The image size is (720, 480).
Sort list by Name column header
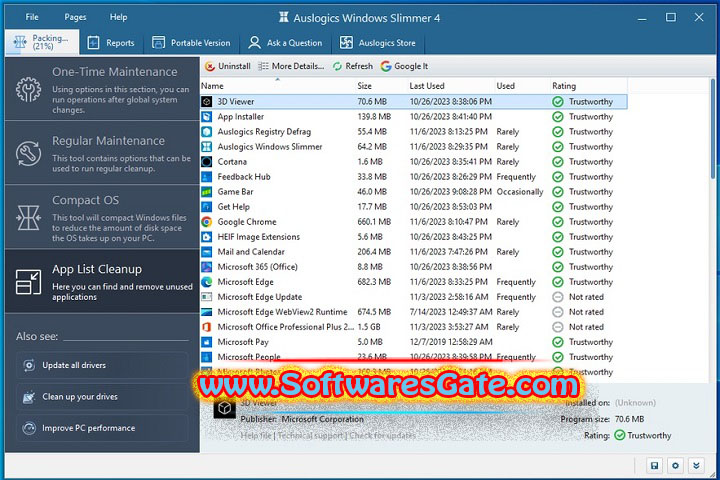pyautogui.click(x=277, y=86)
